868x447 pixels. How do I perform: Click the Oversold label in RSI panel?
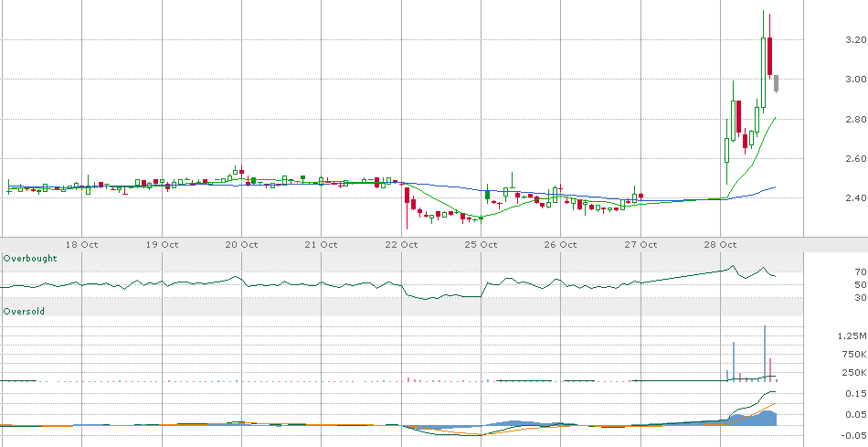tap(24, 312)
